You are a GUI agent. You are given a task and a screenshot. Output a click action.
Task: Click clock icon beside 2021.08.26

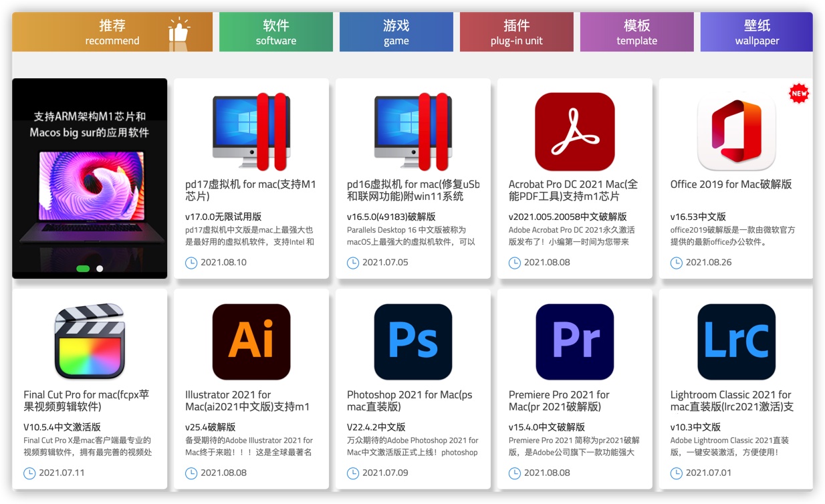[677, 263]
